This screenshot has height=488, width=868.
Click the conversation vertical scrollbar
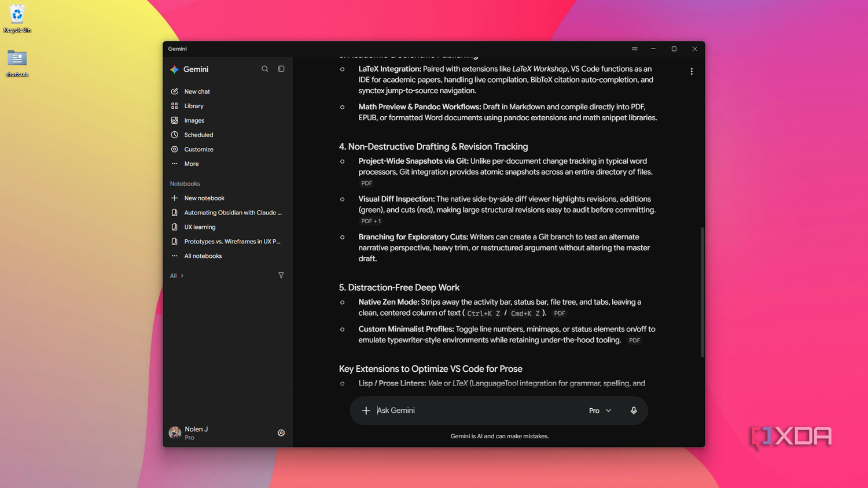(703, 292)
